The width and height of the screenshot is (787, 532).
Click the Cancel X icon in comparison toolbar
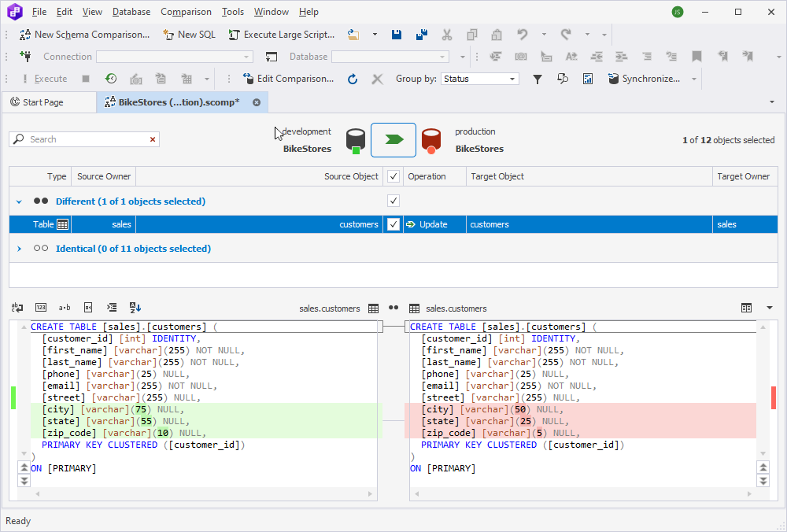[x=378, y=79]
